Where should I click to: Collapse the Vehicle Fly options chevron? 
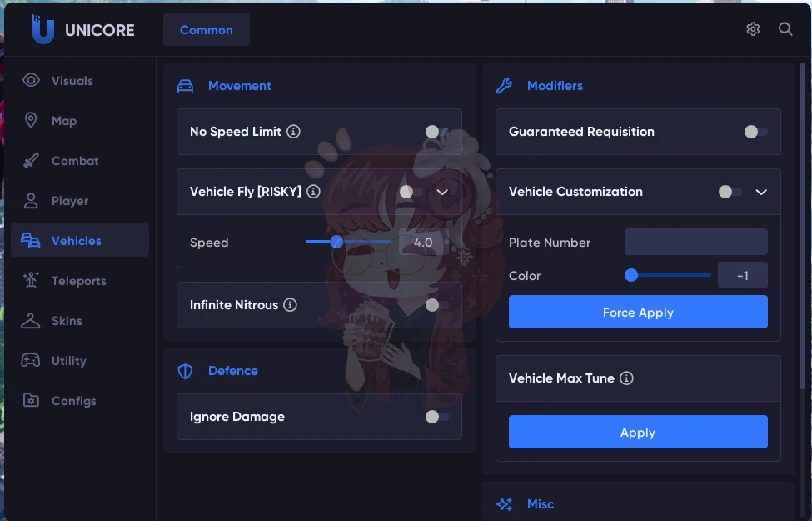point(442,193)
